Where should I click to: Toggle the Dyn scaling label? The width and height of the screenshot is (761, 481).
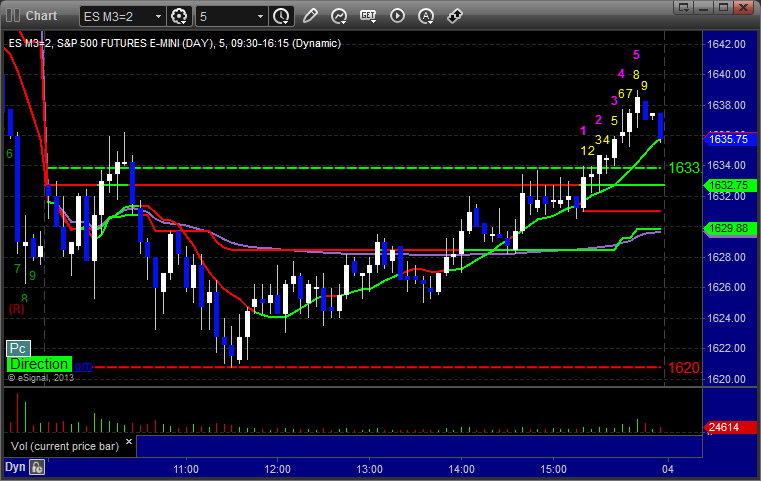click(15, 467)
